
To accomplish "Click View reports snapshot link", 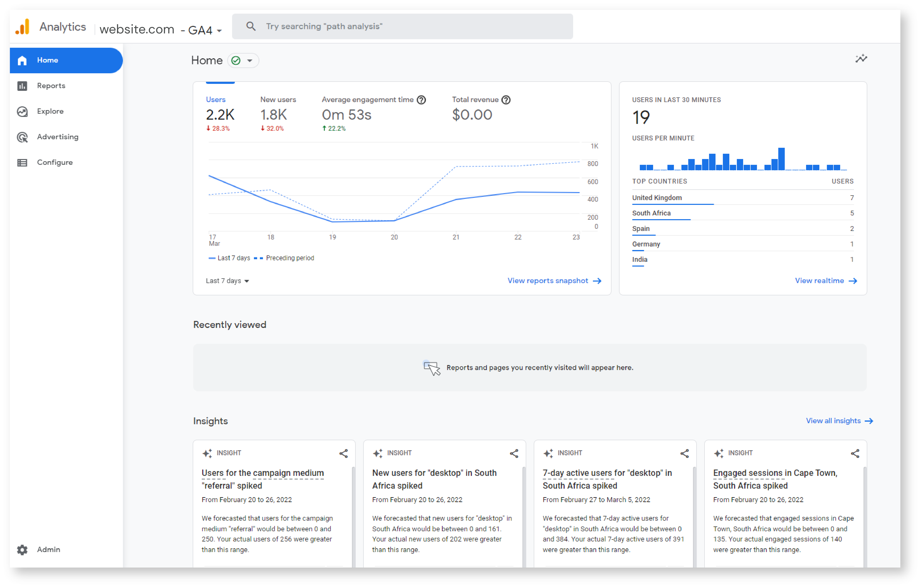I will click(x=554, y=281).
